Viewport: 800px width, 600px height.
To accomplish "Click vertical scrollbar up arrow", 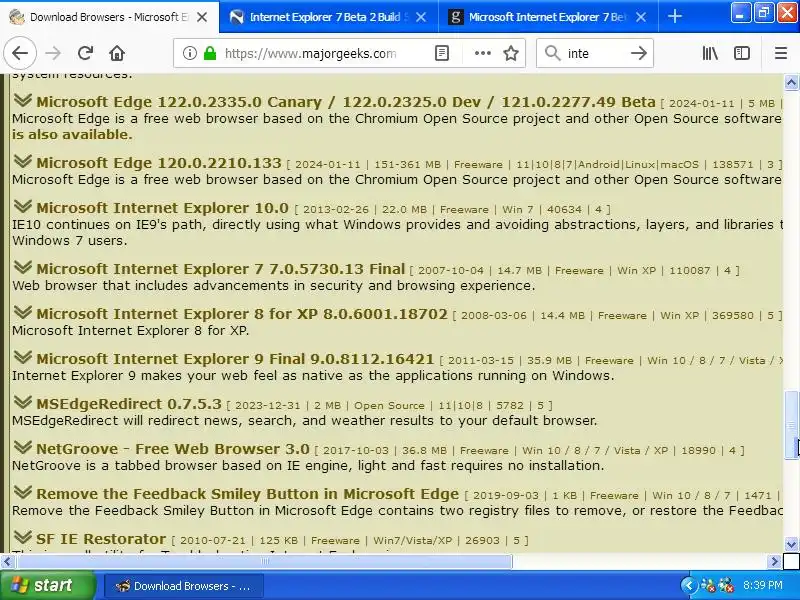I will pyautogui.click(x=791, y=82).
